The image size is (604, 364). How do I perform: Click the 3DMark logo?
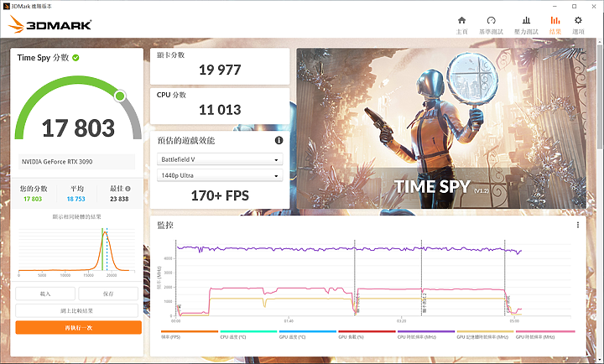click(50, 24)
